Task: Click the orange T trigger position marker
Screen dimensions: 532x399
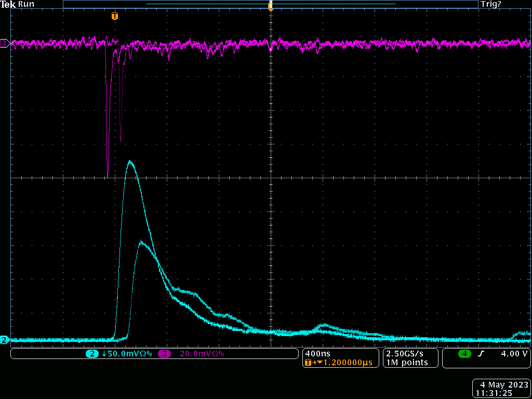Action: tap(115, 17)
